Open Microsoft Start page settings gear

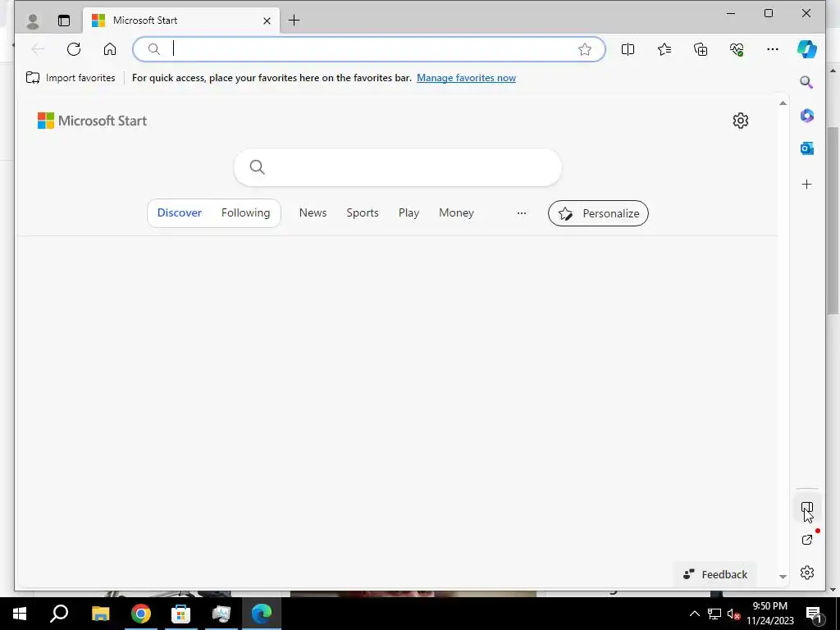click(x=741, y=121)
